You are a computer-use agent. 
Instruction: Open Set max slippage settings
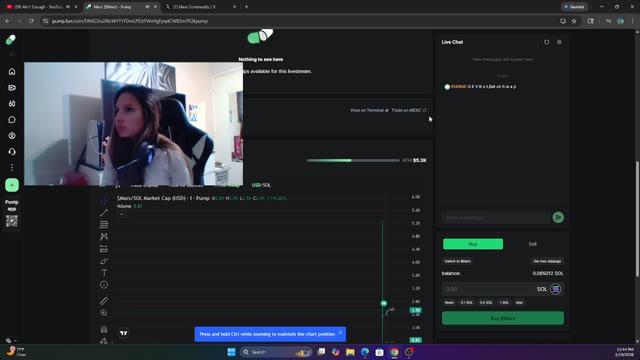tap(547, 261)
